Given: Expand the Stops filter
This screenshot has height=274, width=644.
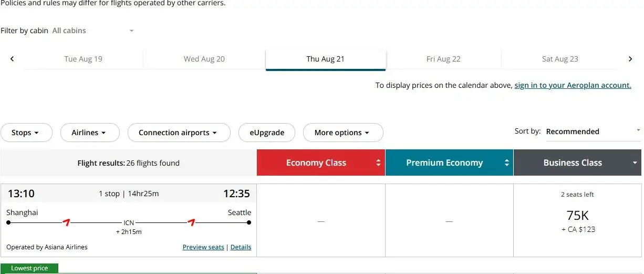Looking at the screenshot, I should click(x=26, y=133).
